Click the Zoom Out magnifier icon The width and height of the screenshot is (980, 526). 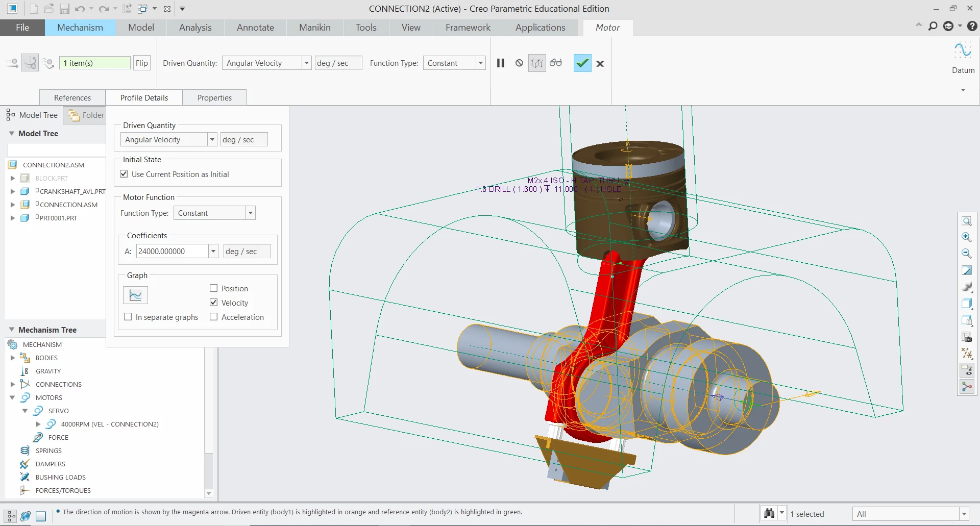(967, 254)
